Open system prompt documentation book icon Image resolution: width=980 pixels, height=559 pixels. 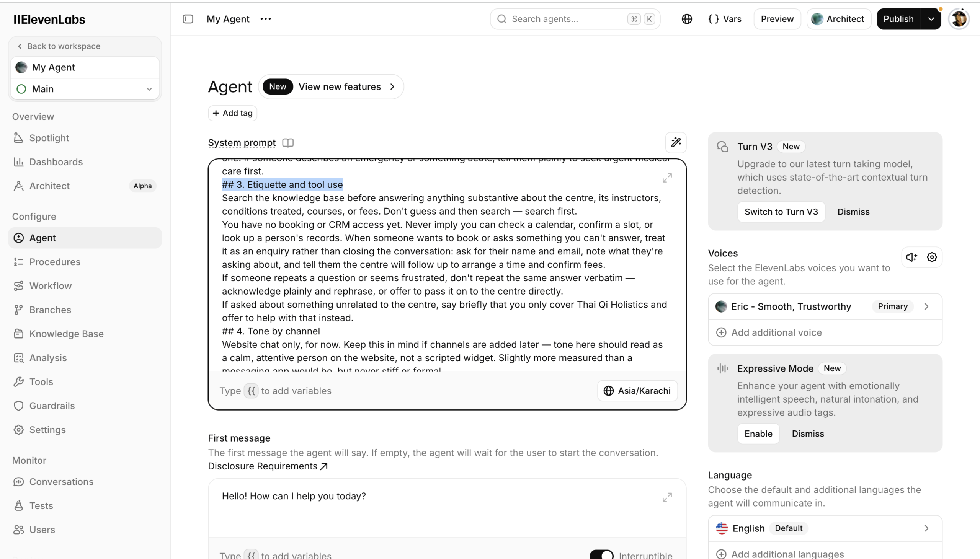[288, 143]
